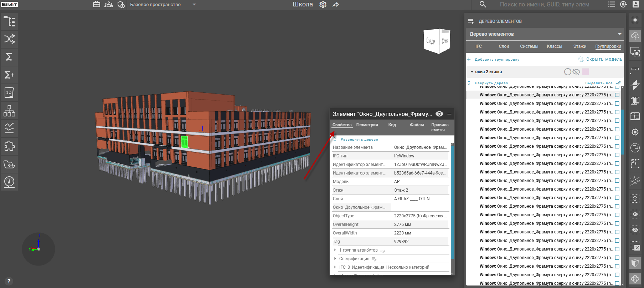Viewport: 644px width, 288px height.
Task: Collapse the окна 2 этажа group
Action: 472,72
